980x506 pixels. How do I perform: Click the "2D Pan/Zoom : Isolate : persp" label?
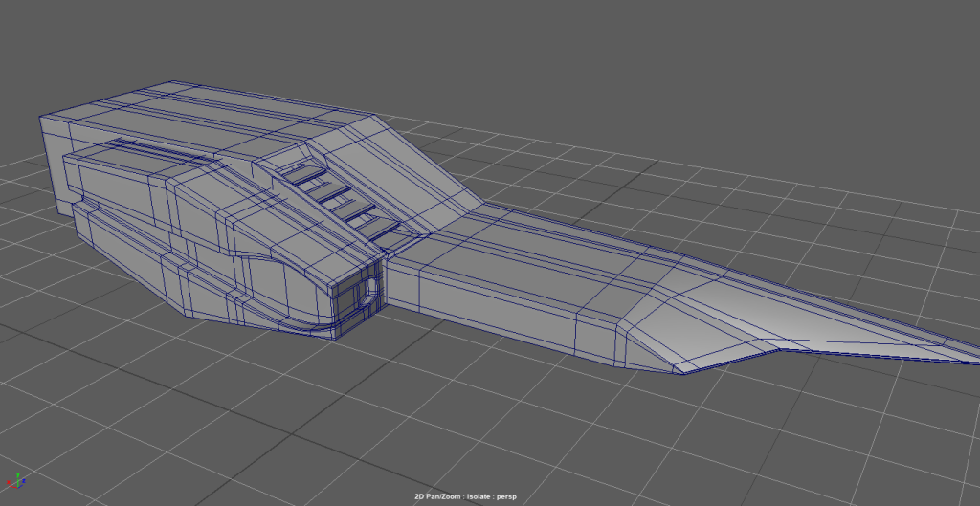(x=466, y=496)
